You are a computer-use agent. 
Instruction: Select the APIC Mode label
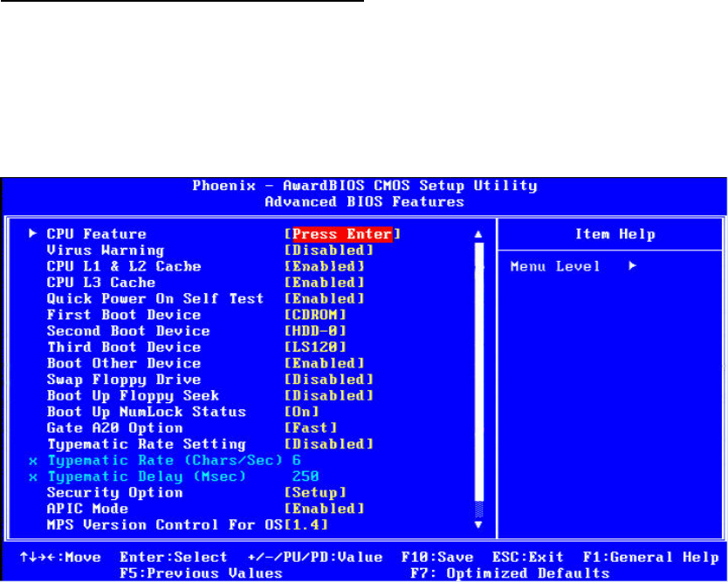coord(87,509)
